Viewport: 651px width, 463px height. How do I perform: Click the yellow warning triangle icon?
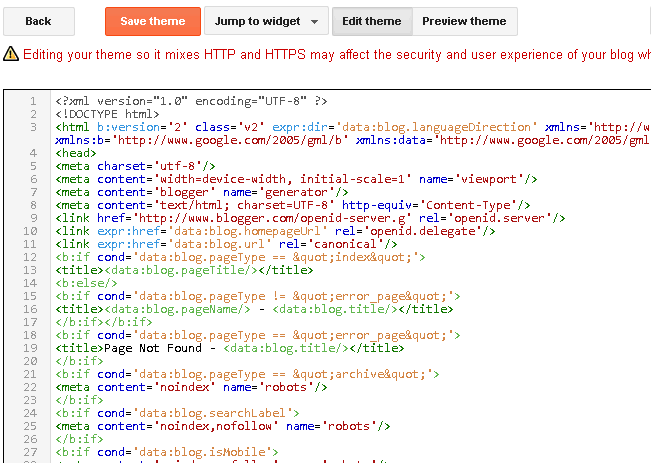(x=11, y=53)
